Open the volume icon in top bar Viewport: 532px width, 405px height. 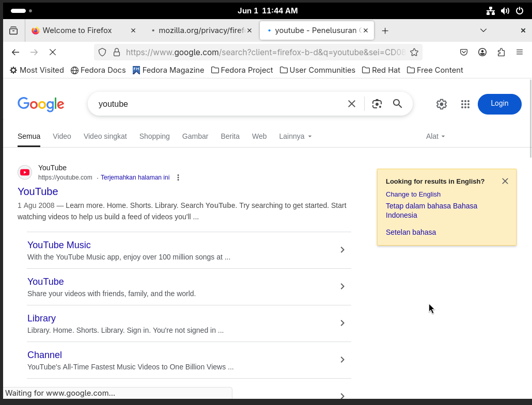(505, 11)
